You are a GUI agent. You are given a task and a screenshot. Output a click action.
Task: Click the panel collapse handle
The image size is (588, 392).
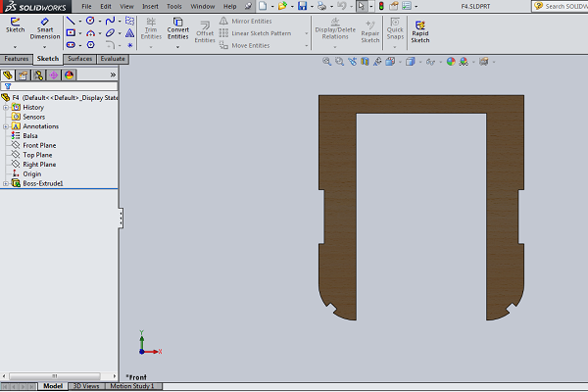click(x=121, y=219)
